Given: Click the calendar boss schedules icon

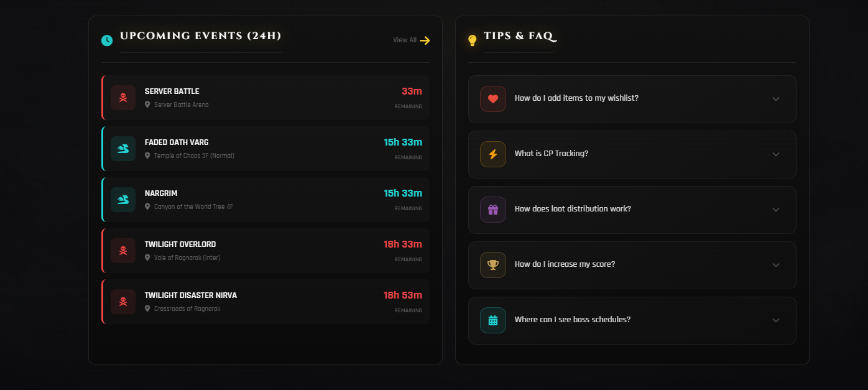Looking at the screenshot, I should click(x=493, y=320).
